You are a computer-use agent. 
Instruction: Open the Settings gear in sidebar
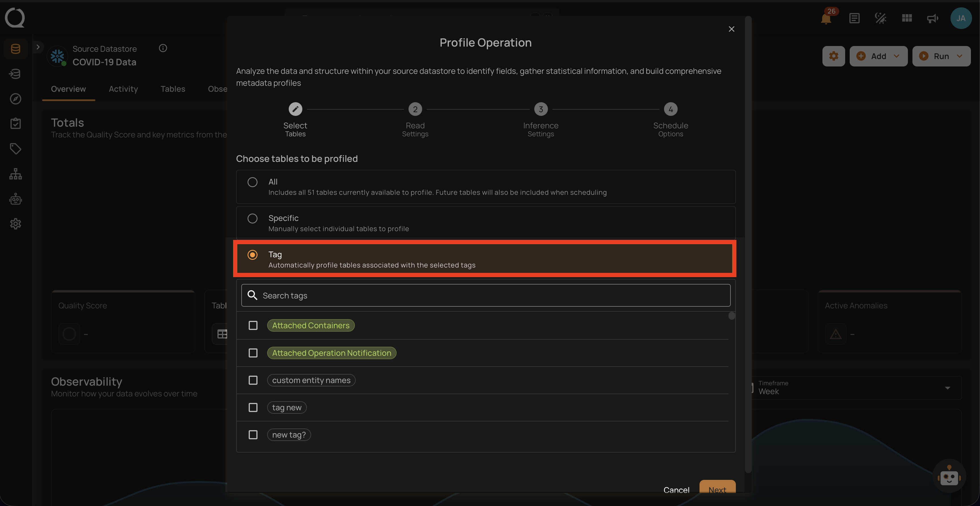click(15, 223)
